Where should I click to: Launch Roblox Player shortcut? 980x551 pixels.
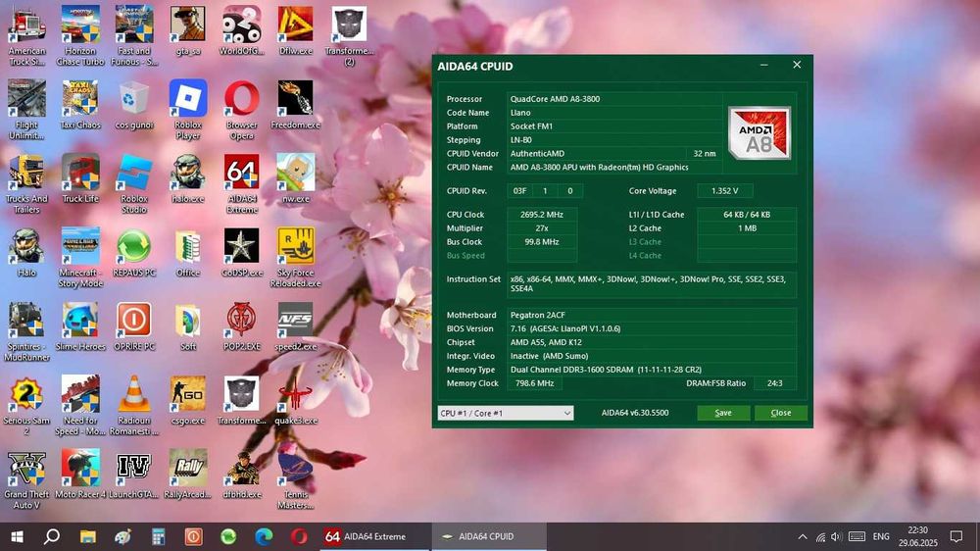tap(187, 110)
